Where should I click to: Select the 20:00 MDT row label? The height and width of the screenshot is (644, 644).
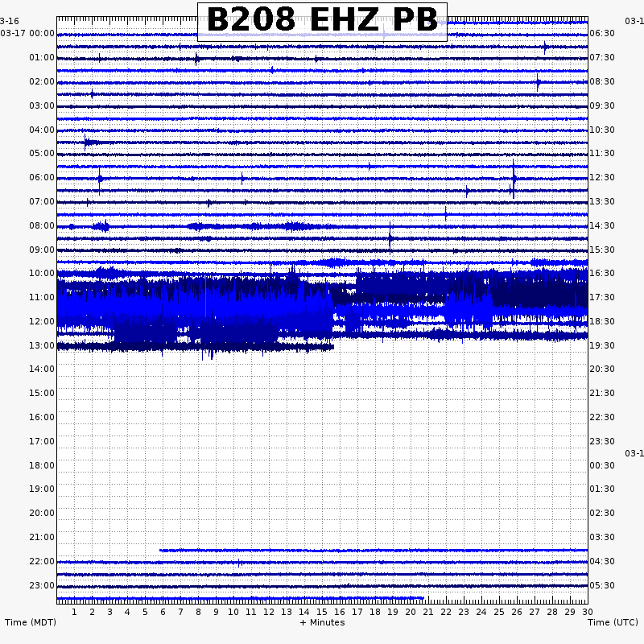(x=42, y=513)
